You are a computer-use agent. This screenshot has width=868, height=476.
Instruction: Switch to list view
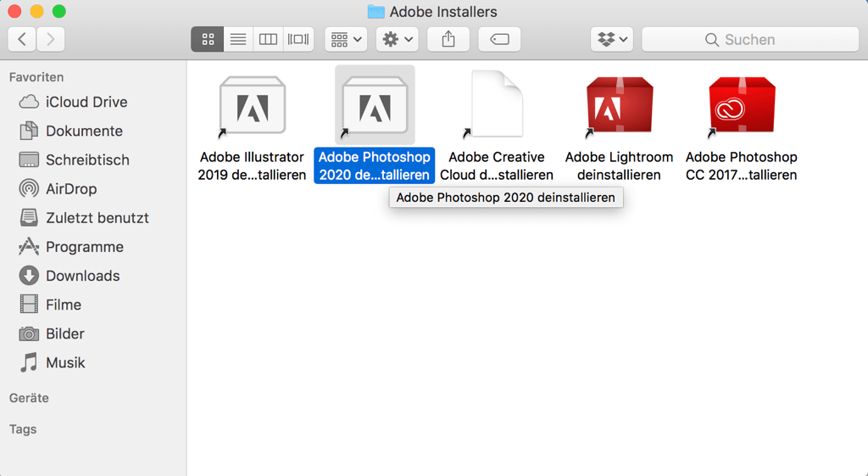tap(238, 39)
